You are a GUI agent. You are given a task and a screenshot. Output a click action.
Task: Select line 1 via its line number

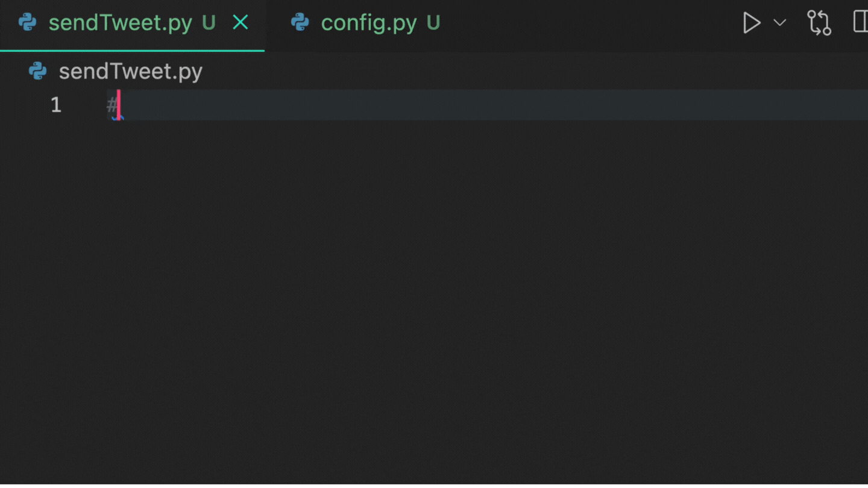point(55,105)
